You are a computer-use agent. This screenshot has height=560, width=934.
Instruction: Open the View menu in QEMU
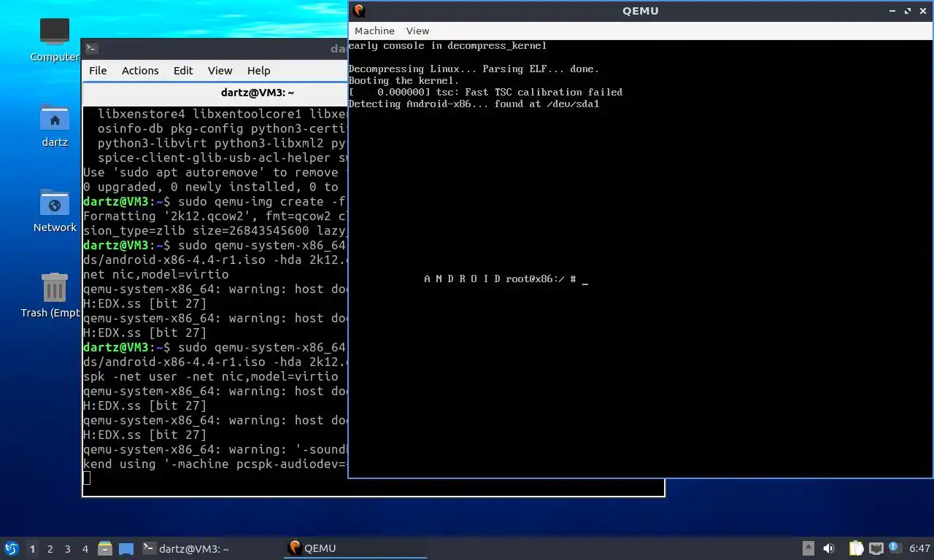(417, 31)
